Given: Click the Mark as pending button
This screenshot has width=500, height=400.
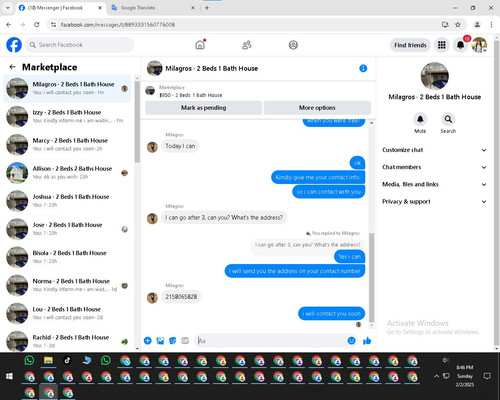Looking at the screenshot, I should (204, 108).
